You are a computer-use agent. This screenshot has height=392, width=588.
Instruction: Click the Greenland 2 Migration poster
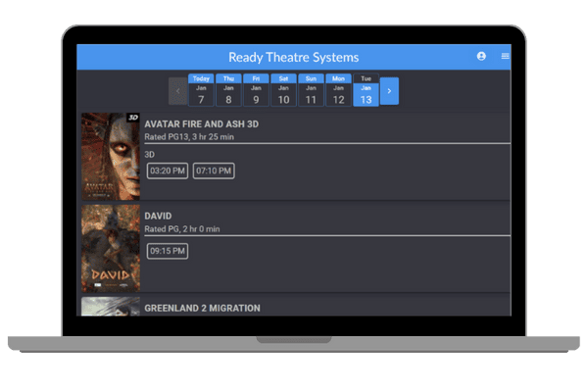click(110, 307)
